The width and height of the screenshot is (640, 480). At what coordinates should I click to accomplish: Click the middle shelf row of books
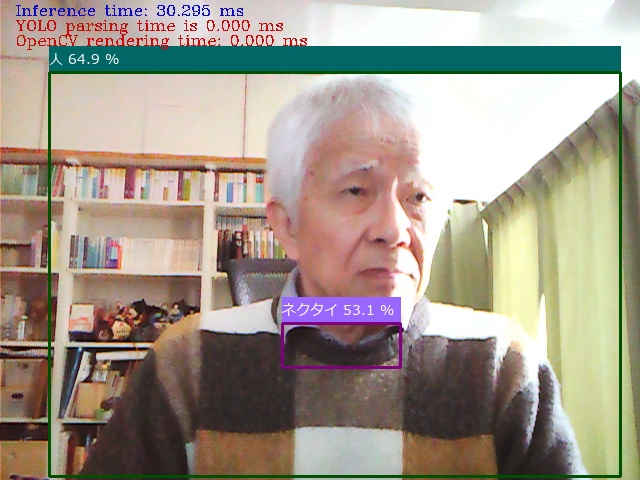130,252
